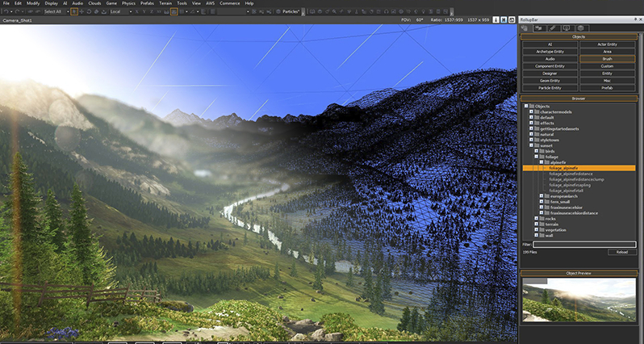Open the Terrain menu

point(164,3)
